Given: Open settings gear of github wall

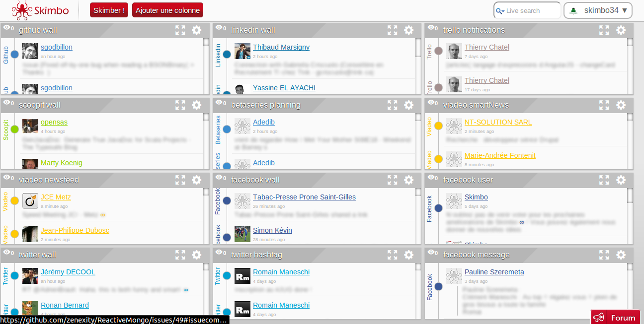Looking at the screenshot, I should click(x=197, y=30).
